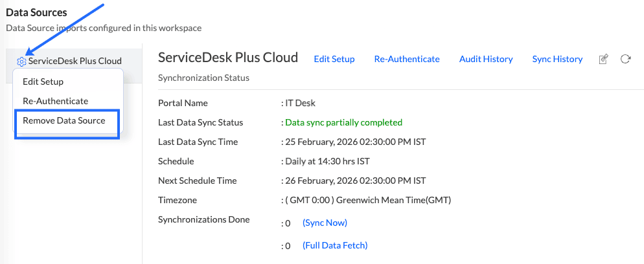Open the Re-Authenticate link in header
This screenshot has width=644, height=264.
coord(407,59)
